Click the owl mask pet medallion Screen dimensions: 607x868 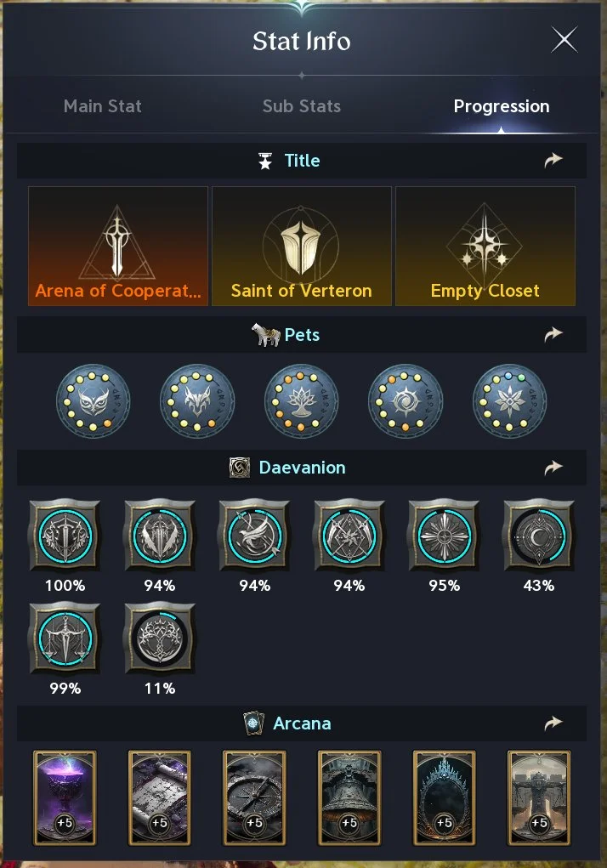[x=93, y=401]
